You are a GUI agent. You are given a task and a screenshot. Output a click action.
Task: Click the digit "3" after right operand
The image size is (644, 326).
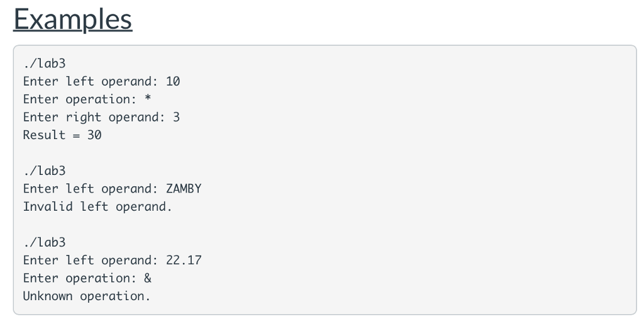(x=176, y=117)
